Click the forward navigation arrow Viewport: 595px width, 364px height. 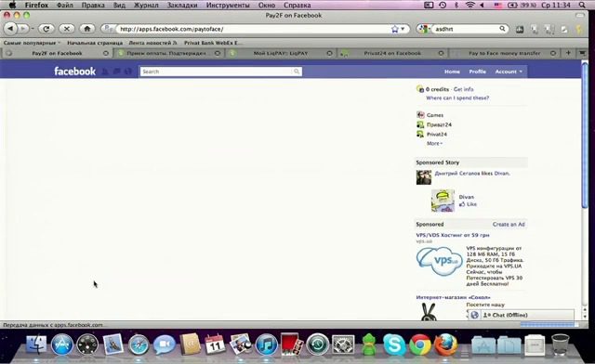[x=23, y=29]
